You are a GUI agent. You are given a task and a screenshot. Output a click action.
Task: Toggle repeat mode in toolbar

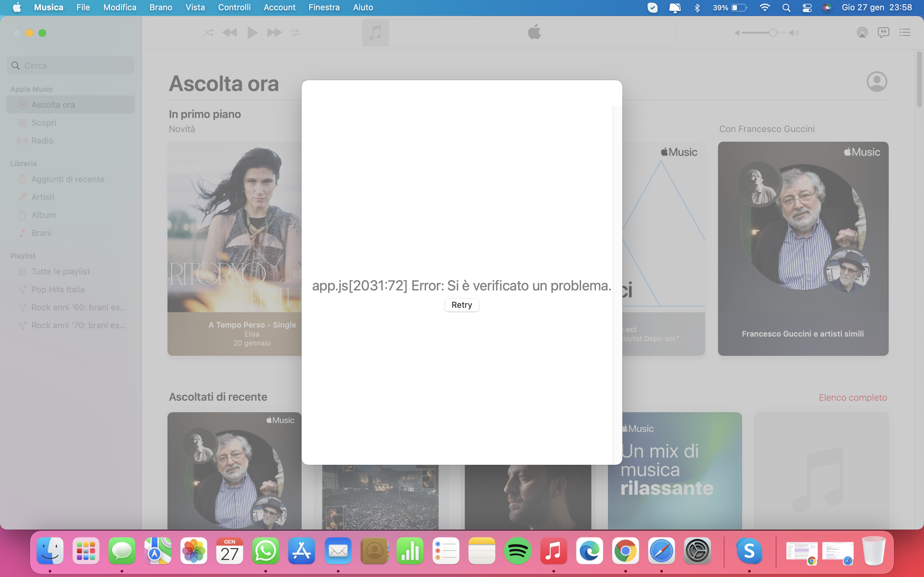pyautogui.click(x=295, y=33)
